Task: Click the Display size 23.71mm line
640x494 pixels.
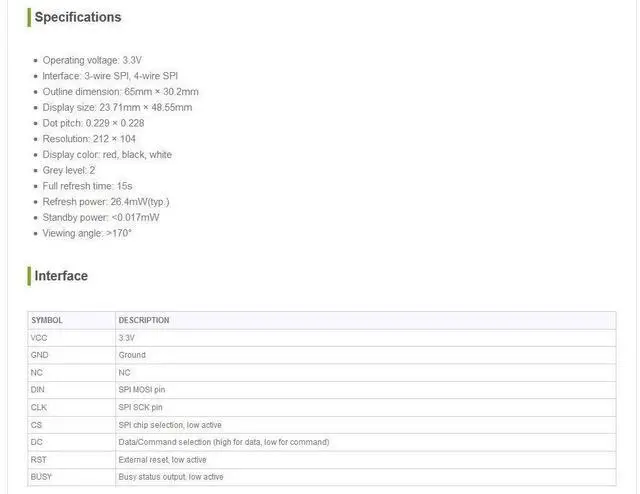Action: point(117,107)
